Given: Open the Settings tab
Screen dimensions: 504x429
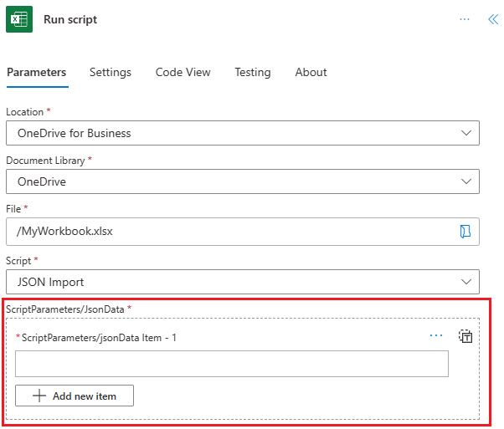Looking at the screenshot, I should point(111,72).
